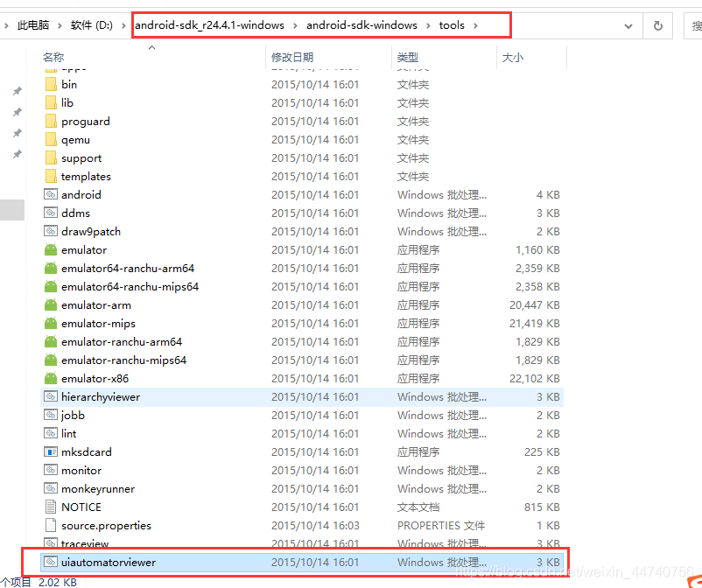Expand chevron after 此电脑 breadcrumb
Screen dimensions: 702x588
pos(60,25)
